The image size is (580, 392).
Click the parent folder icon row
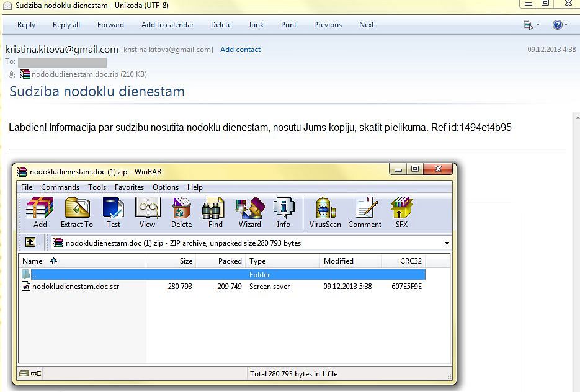(x=25, y=274)
